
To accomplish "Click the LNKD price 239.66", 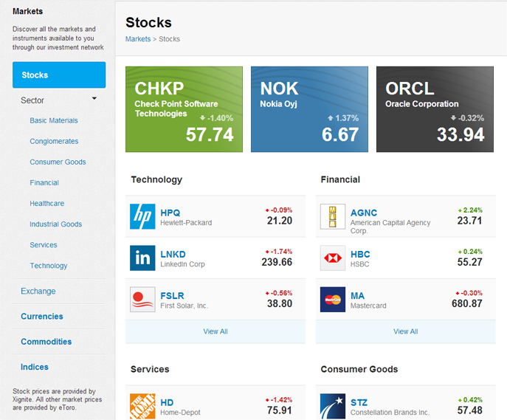I will 277,262.
